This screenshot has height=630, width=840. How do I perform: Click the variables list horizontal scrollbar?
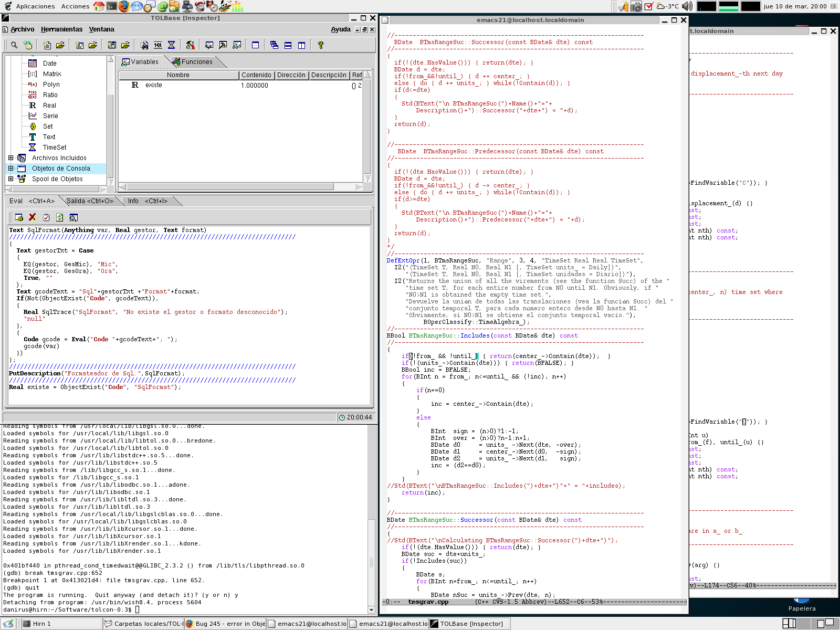click(x=231, y=187)
